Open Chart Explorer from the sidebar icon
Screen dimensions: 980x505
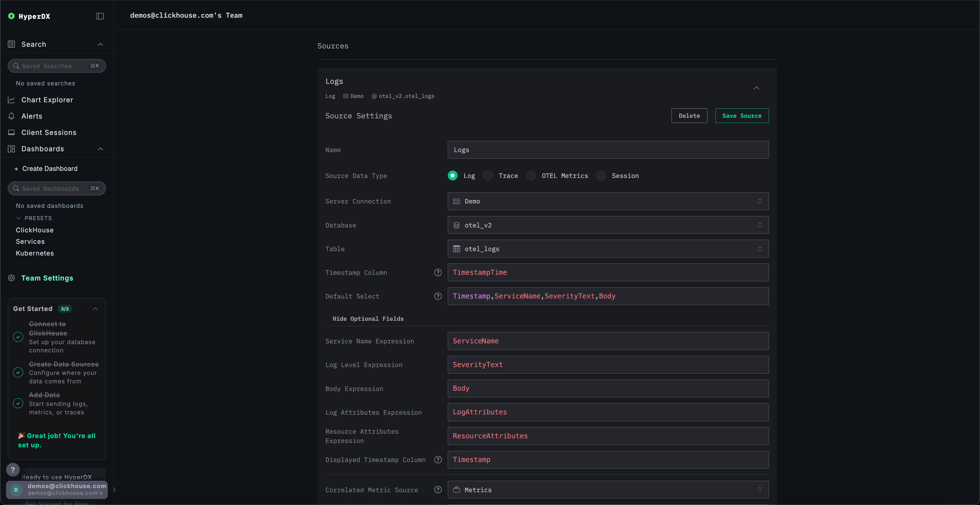click(11, 99)
